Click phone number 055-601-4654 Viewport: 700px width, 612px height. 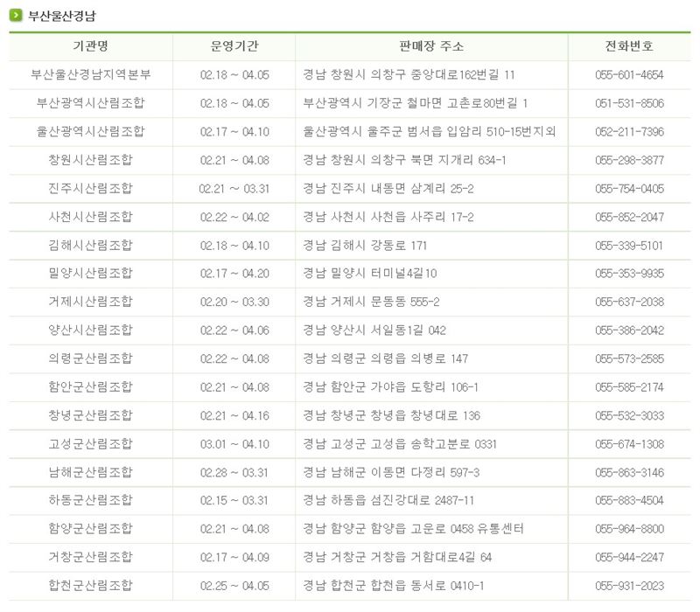click(x=629, y=75)
